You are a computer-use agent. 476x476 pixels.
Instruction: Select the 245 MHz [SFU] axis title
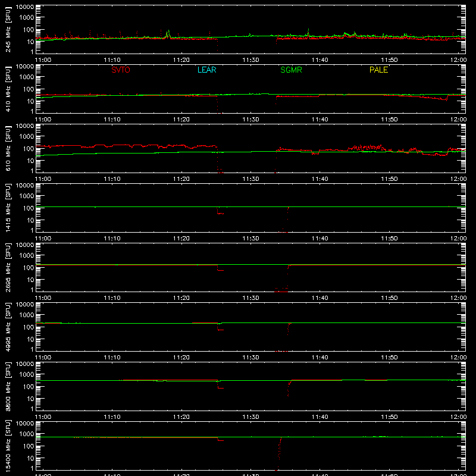(x=8, y=29)
